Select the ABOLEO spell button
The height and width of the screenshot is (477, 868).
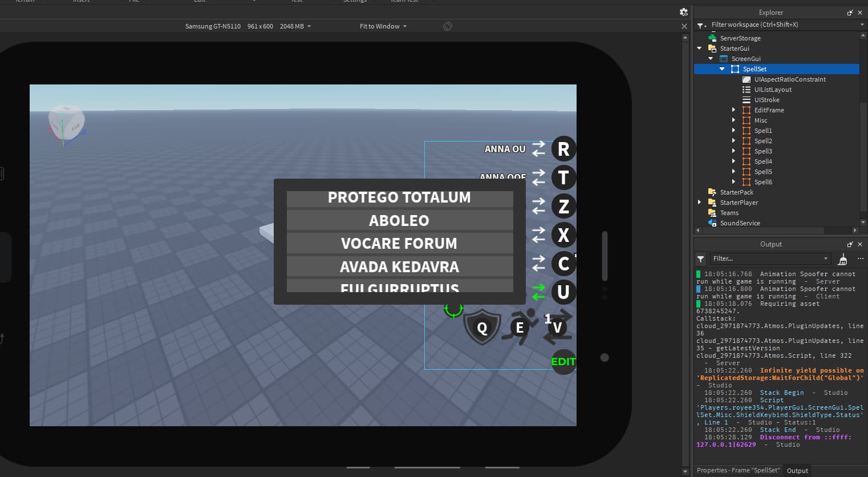pyautogui.click(x=400, y=221)
